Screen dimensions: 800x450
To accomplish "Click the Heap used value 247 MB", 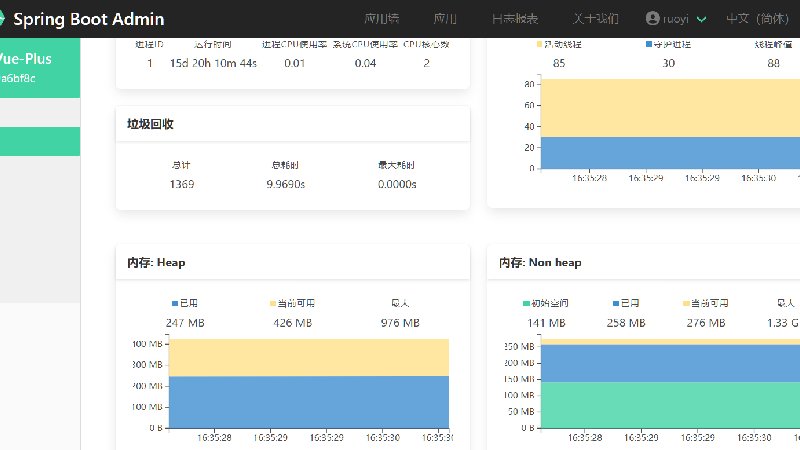I will tap(185, 323).
